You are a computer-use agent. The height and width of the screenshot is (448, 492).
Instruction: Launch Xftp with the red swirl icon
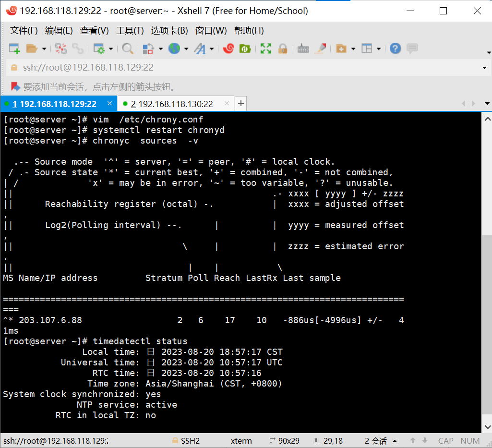[x=228, y=48]
